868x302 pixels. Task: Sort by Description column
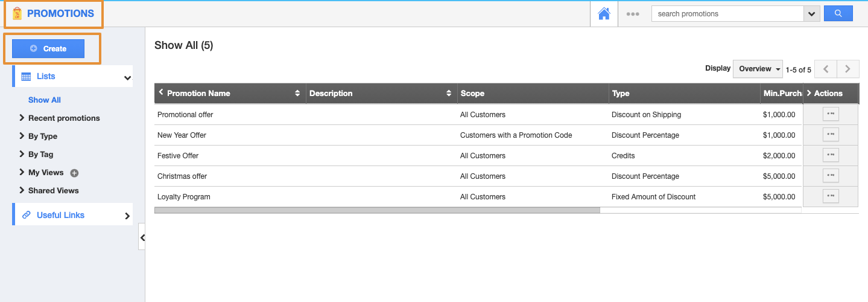tap(448, 93)
